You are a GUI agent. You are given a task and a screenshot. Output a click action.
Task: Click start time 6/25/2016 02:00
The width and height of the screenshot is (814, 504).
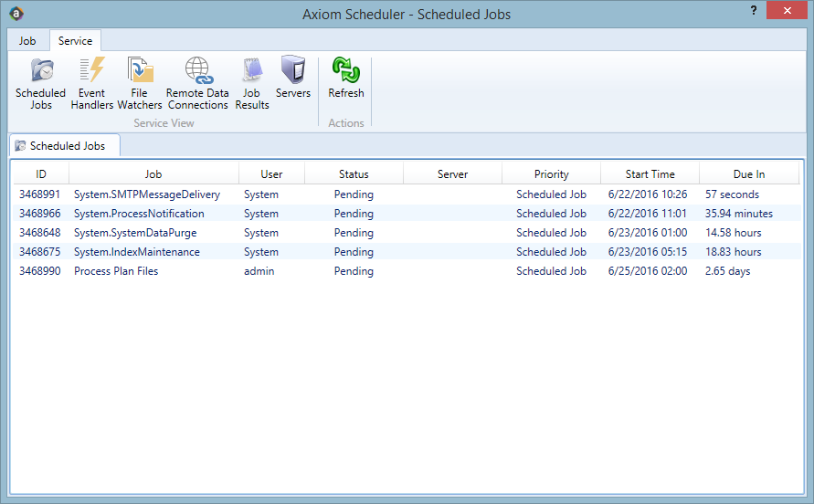click(x=648, y=271)
